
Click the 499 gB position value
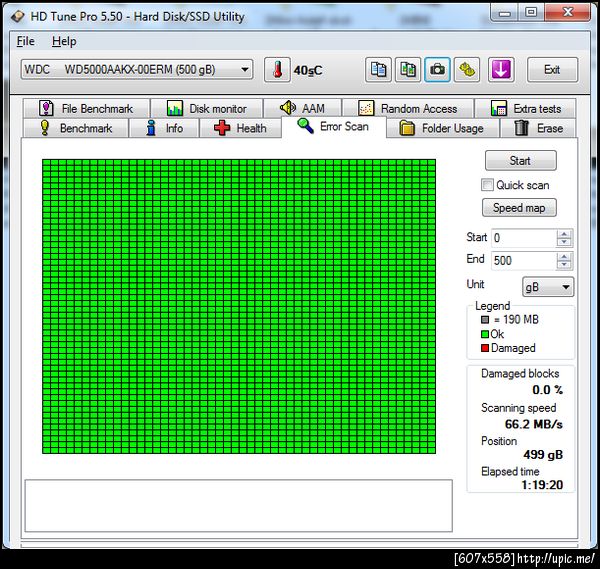pyautogui.click(x=543, y=455)
